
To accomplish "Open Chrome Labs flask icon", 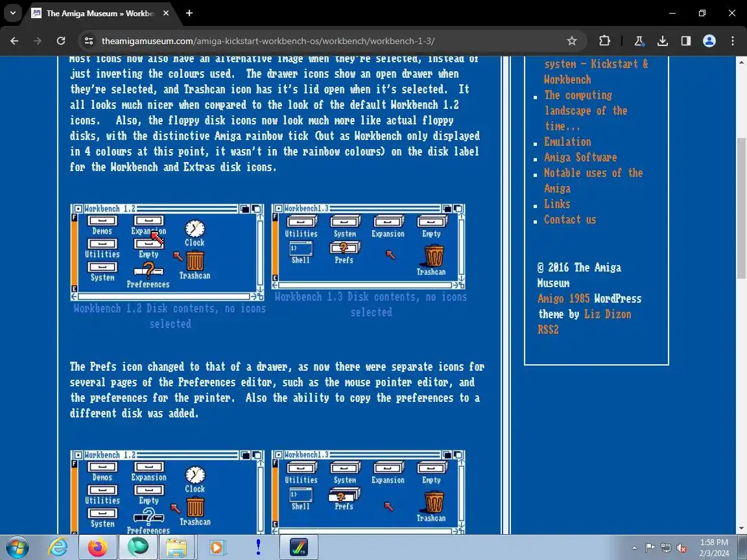I will coord(639,41).
